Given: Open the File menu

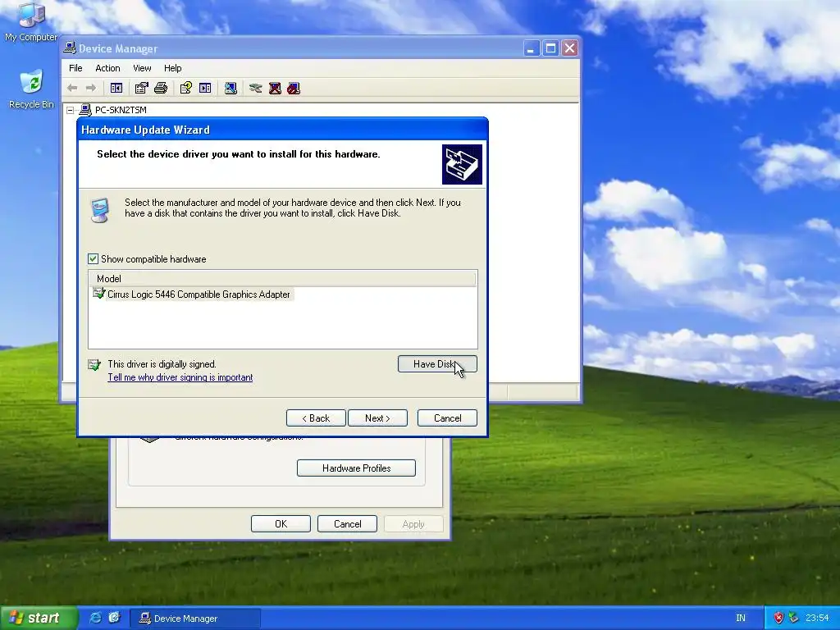Looking at the screenshot, I should click(75, 68).
